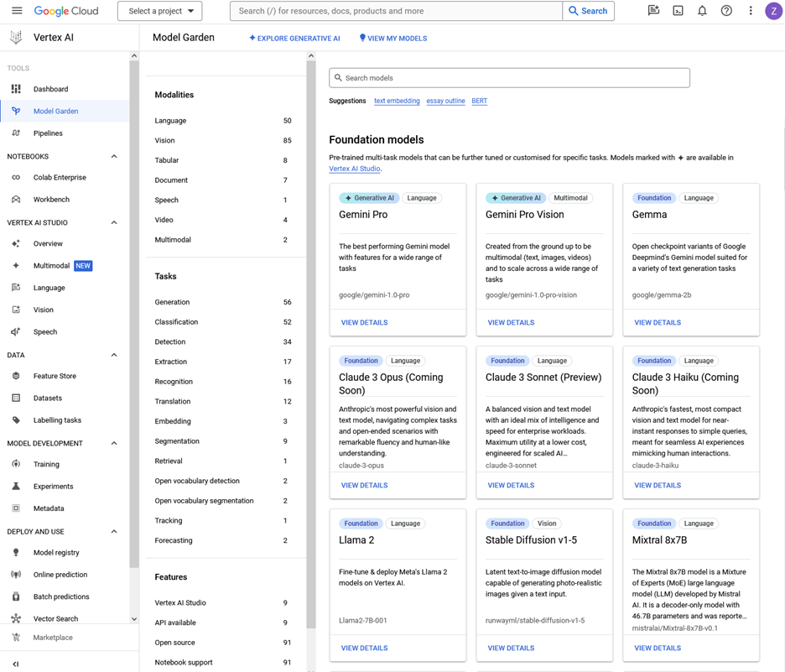Click the Datasets icon

click(16, 398)
